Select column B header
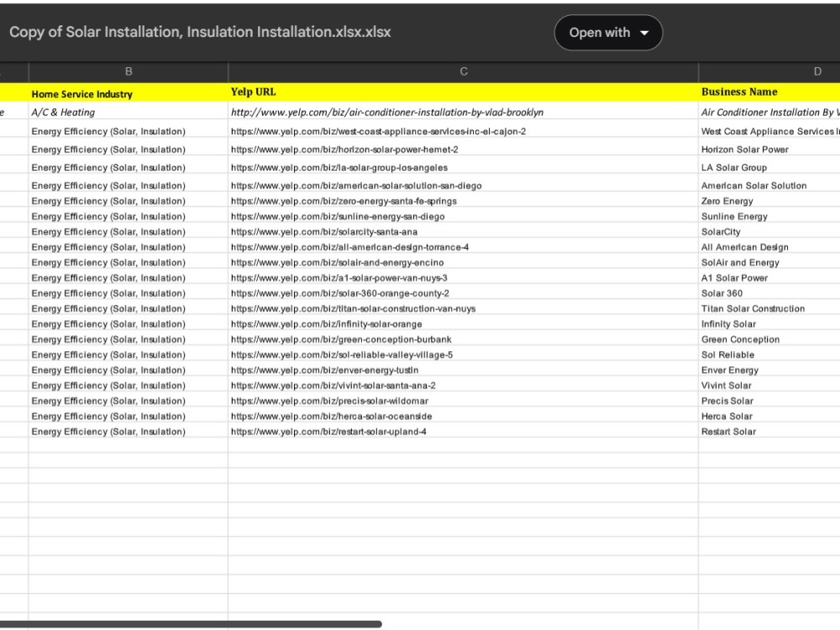This screenshot has width=840, height=630. click(x=129, y=71)
